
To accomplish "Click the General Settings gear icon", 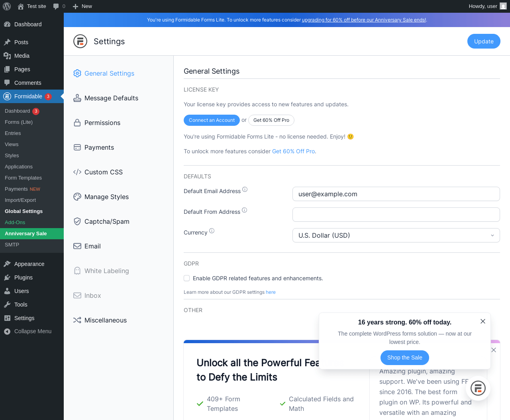I will pos(77,73).
